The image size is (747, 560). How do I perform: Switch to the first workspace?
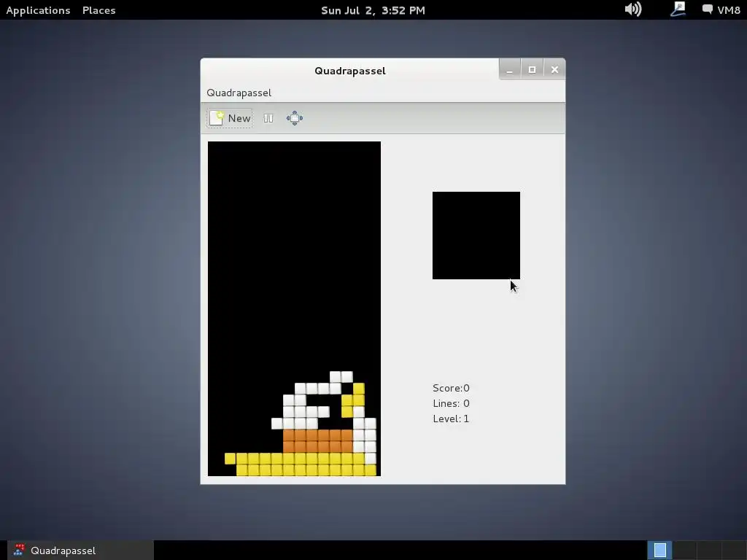(659, 551)
